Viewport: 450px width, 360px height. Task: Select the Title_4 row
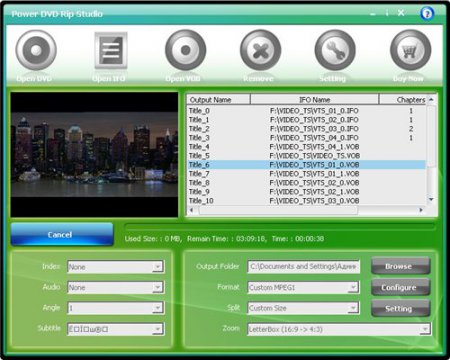click(306, 147)
